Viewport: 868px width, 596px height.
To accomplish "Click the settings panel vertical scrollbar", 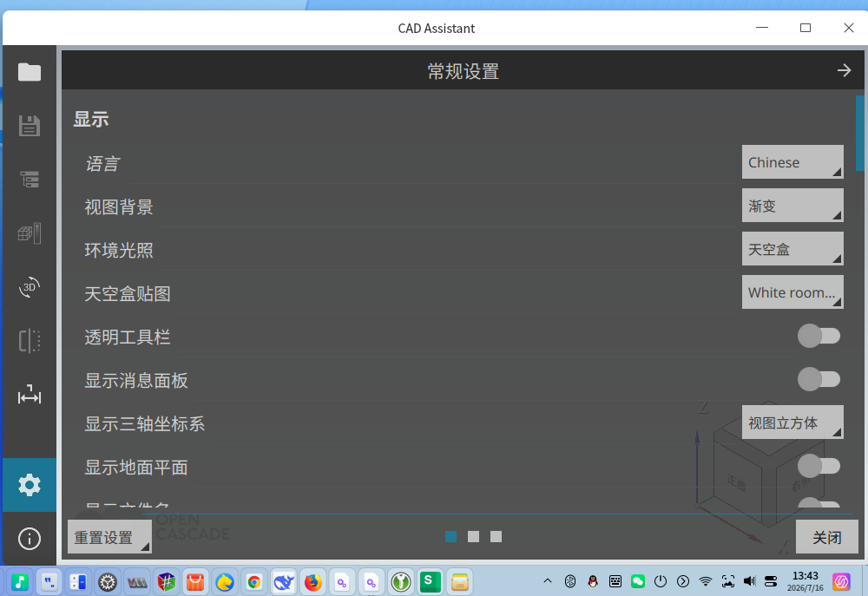I will pyautogui.click(x=859, y=133).
